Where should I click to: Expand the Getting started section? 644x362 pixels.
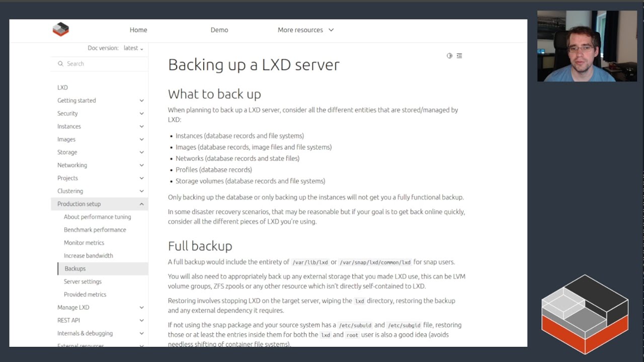(141, 101)
